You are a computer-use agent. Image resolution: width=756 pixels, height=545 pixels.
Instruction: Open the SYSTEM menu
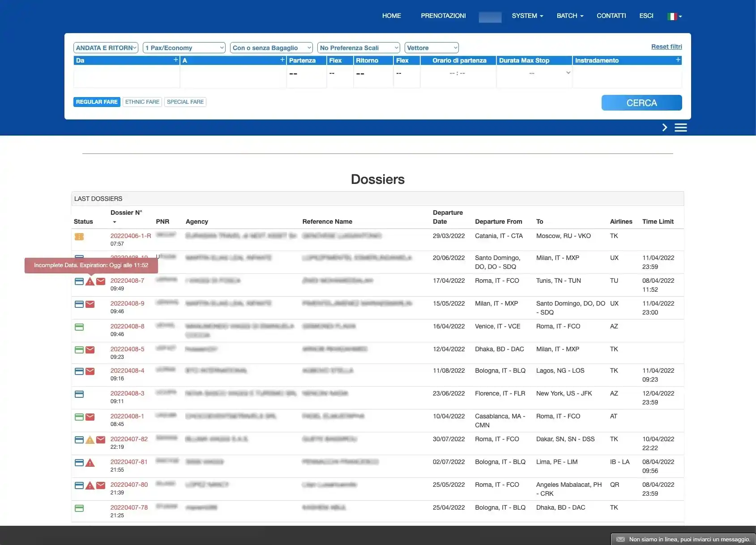[x=527, y=16]
